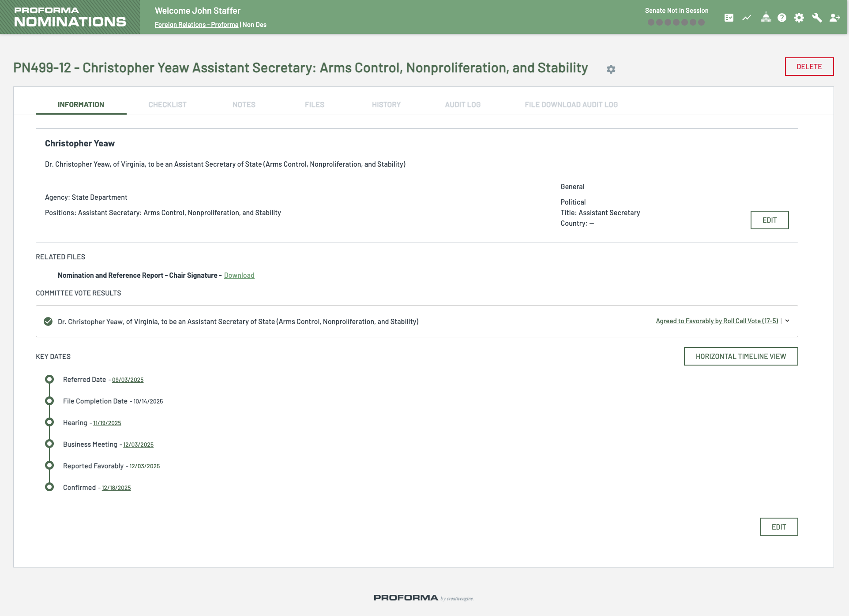Image resolution: width=849 pixels, height=616 pixels.
Task: Expand the committee vote result chevron
Action: (787, 321)
